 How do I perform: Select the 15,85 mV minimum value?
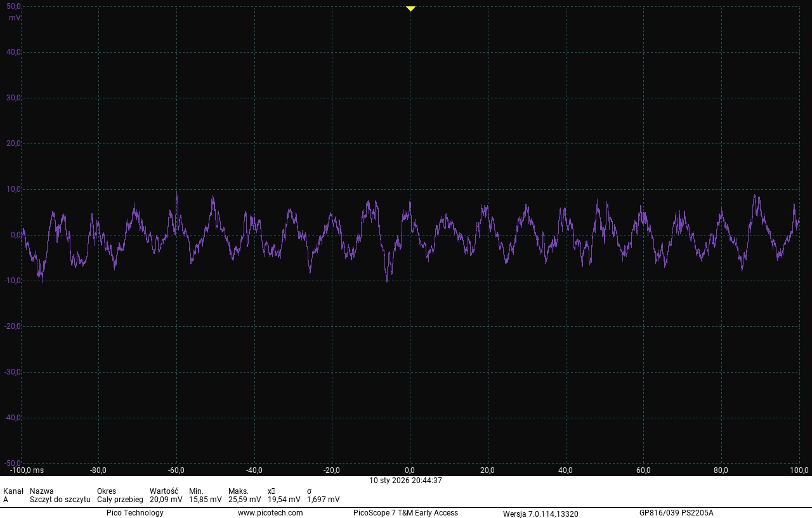click(x=206, y=500)
